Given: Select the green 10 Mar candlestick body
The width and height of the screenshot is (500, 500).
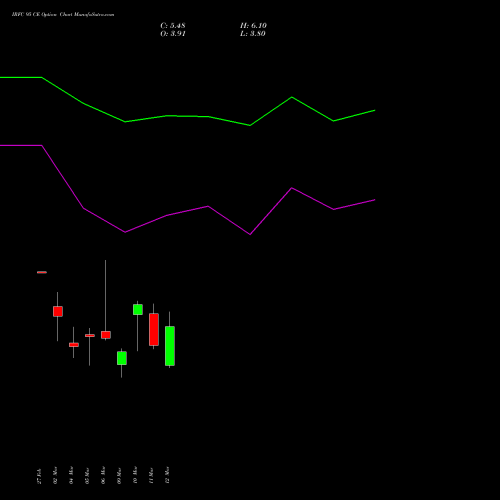Looking at the screenshot, I should tap(138, 309).
